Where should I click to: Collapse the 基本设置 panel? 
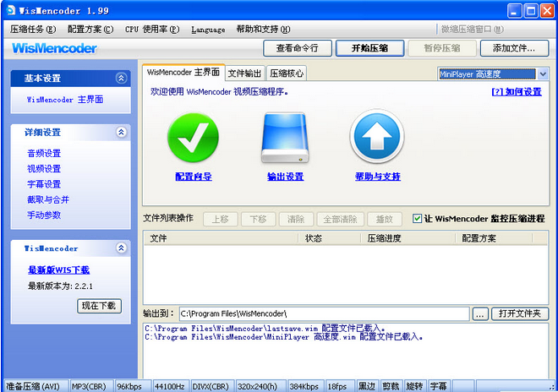pyautogui.click(x=122, y=79)
